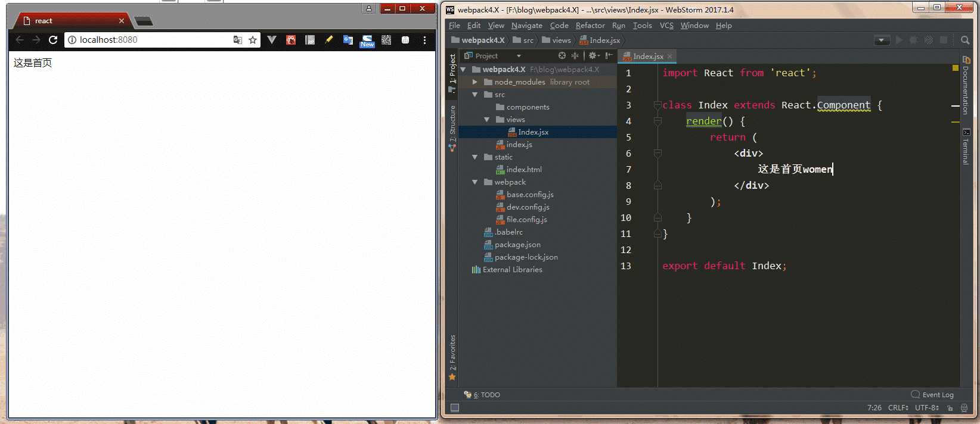Screen dimensions: 980x424
Task: Collapse the src folder arrow
Action: pos(475,95)
